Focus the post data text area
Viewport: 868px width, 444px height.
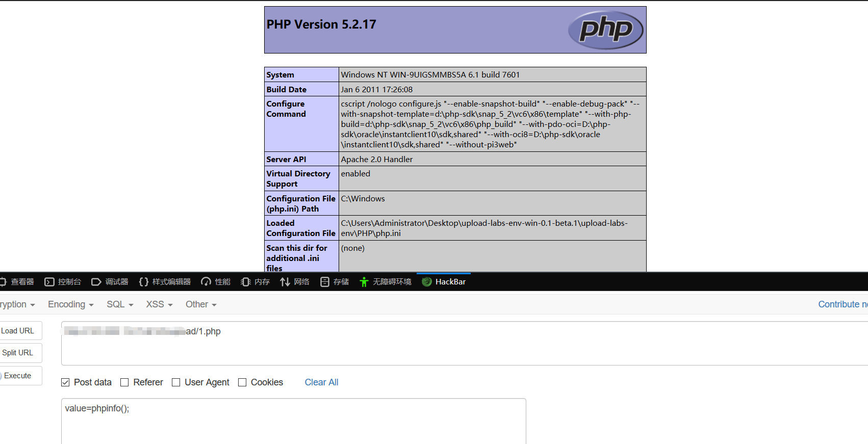tap(294, 421)
